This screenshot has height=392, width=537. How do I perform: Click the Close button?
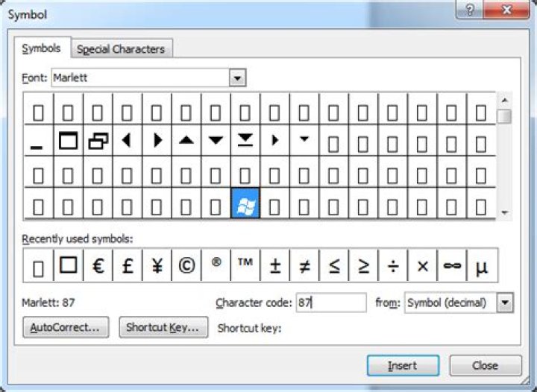(x=486, y=365)
